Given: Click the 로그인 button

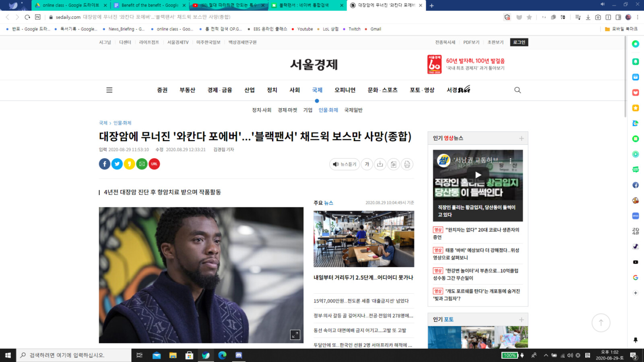Looking at the screenshot, I should [519, 42].
